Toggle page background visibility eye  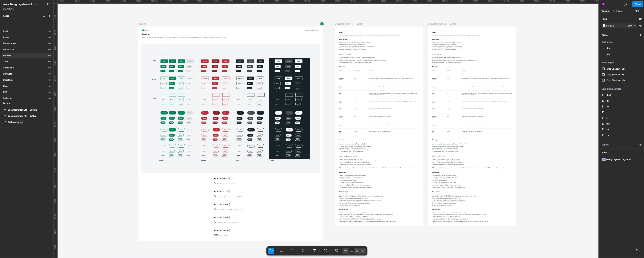[x=640, y=26]
